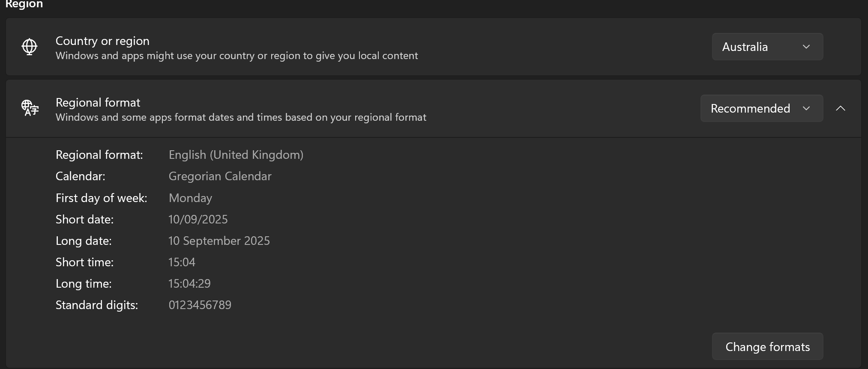Click the standard digits 0123456789
This screenshot has height=369, width=868.
(200, 305)
